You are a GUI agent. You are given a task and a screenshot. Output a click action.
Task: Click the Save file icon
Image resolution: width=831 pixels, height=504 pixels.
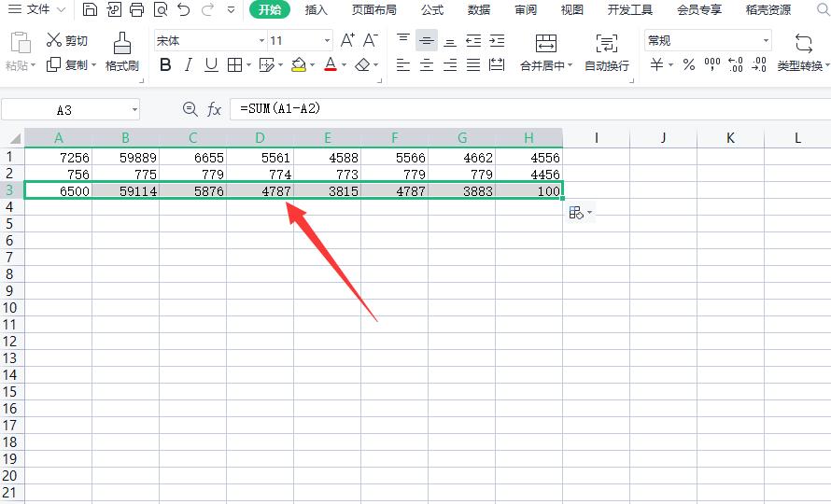90,9
